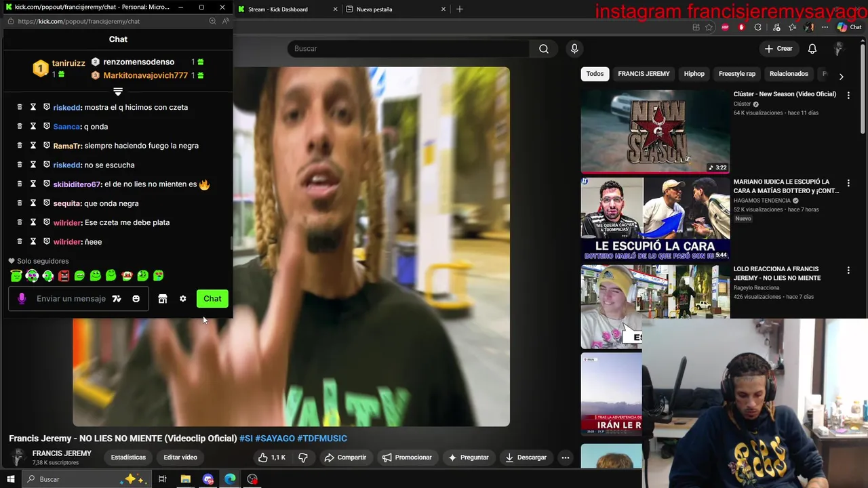This screenshot has height=488, width=868.
Task: Select the Todos filter chip
Action: pos(595,74)
